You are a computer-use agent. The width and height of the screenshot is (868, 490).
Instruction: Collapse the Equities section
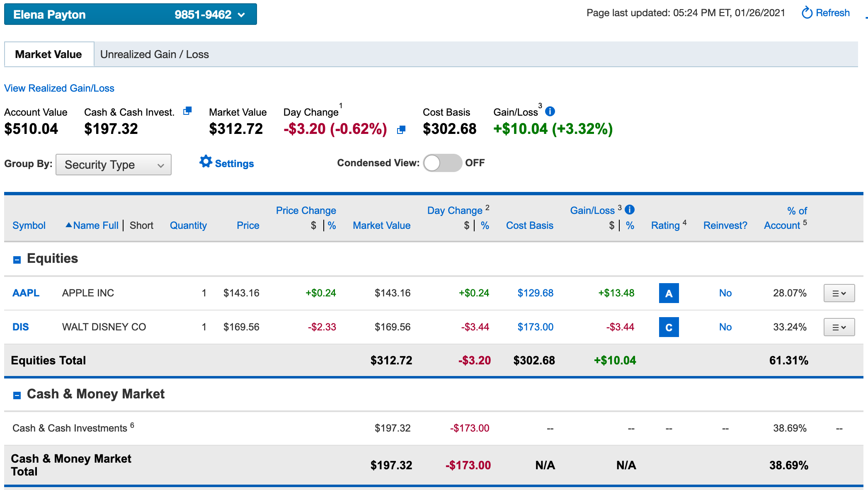[x=17, y=260]
